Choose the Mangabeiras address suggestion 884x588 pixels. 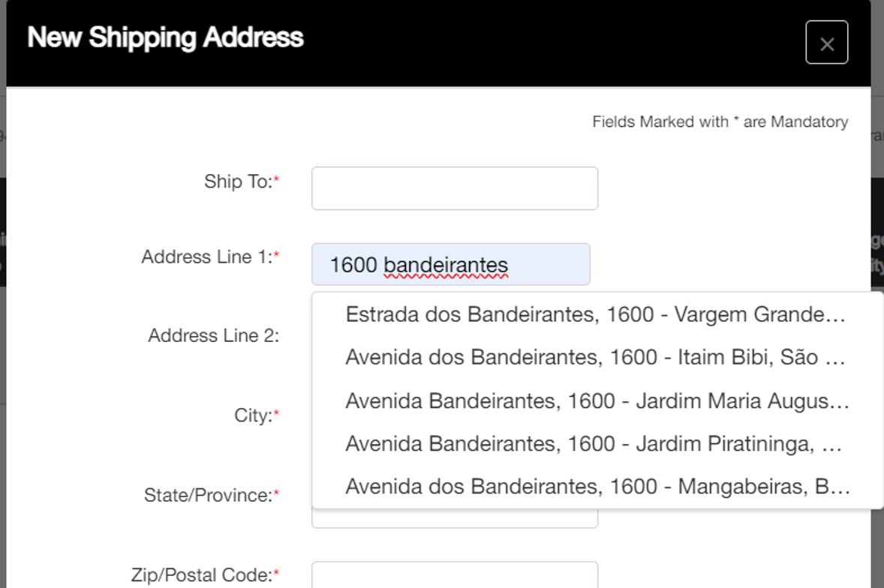[x=597, y=487]
